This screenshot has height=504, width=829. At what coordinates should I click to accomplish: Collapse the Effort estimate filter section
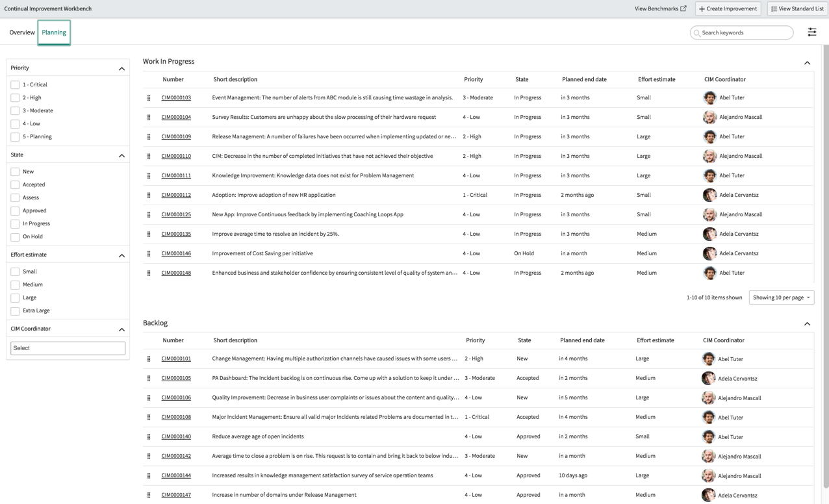tap(121, 255)
